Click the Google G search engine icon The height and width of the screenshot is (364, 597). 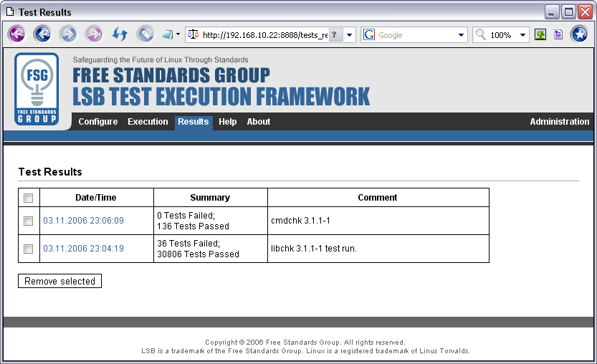pos(369,34)
